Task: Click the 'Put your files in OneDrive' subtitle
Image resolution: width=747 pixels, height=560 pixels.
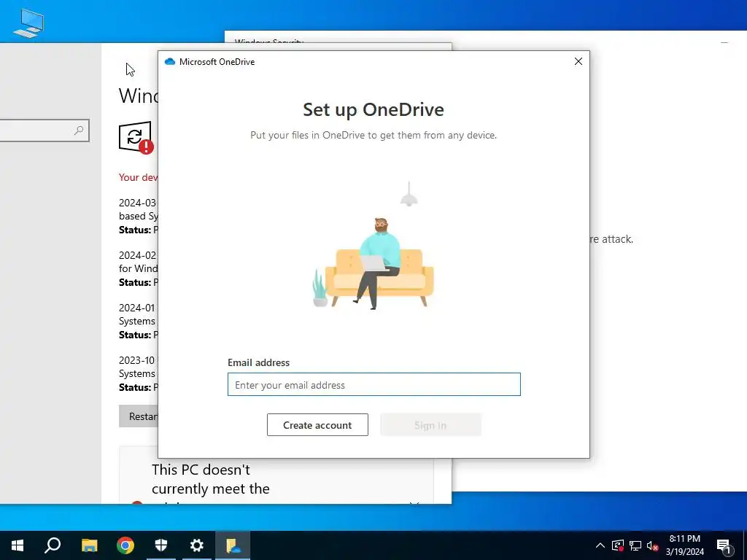Action: click(373, 135)
